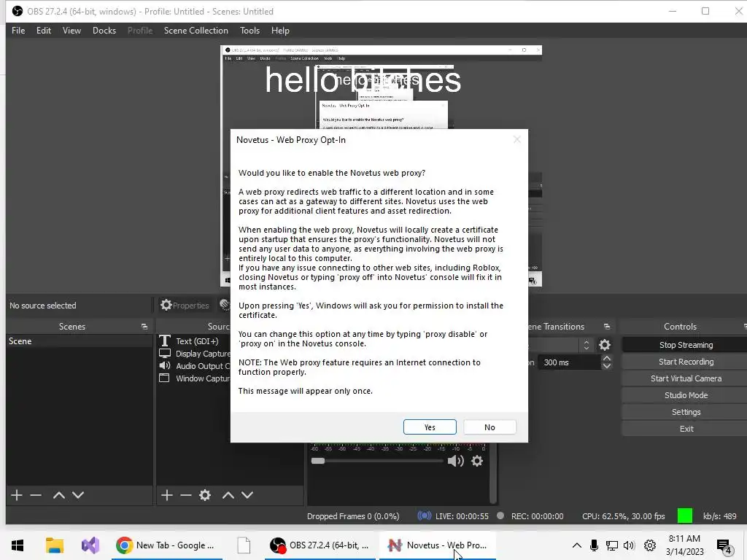Open the settings gear in system tray
This screenshot has height=560, width=747.
[x=650, y=545]
